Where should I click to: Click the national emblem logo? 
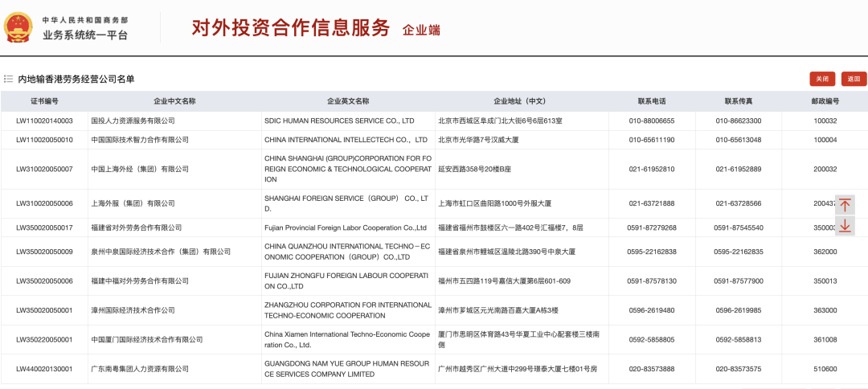(x=18, y=27)
